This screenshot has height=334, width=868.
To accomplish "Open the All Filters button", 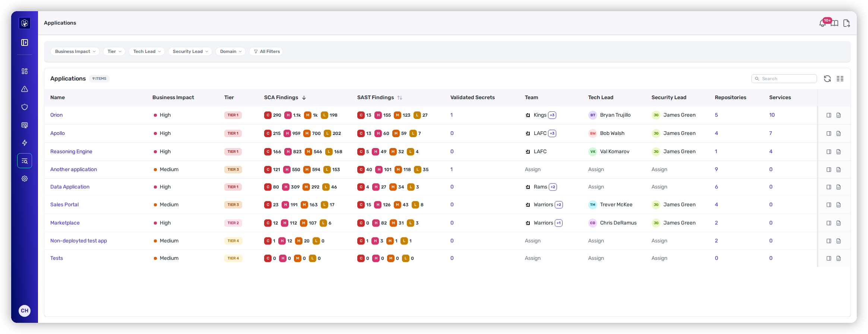I will click(x=266, y=51).
